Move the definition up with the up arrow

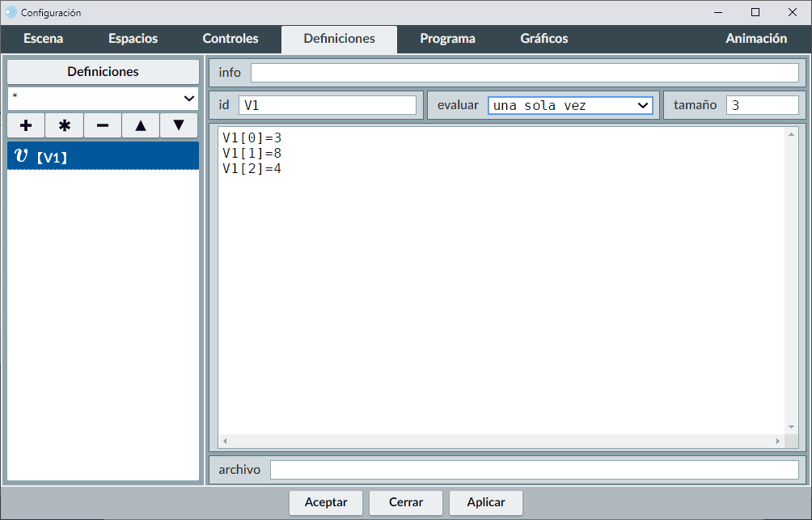pos(141,125)
